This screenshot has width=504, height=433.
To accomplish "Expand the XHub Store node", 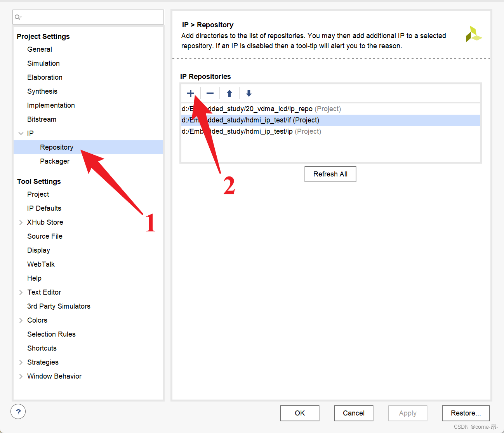I will 21,222.
